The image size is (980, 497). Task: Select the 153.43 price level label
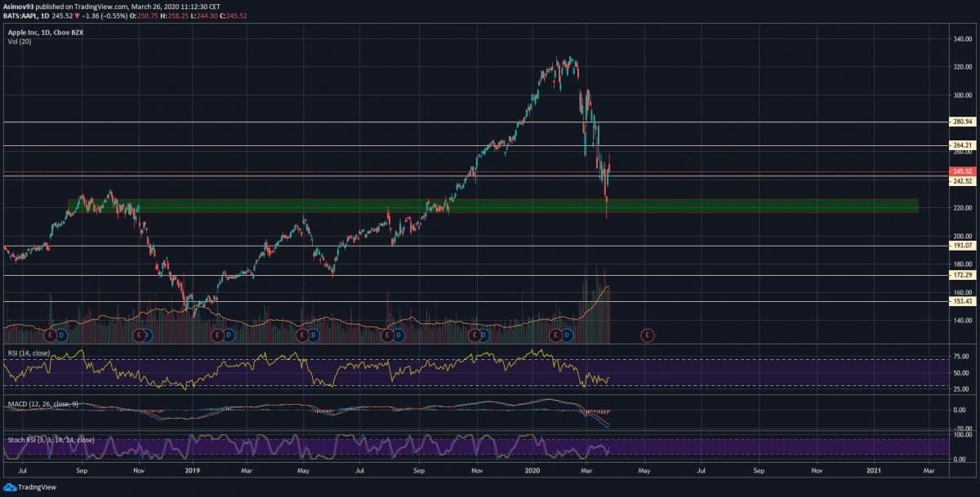click(960, 301)
